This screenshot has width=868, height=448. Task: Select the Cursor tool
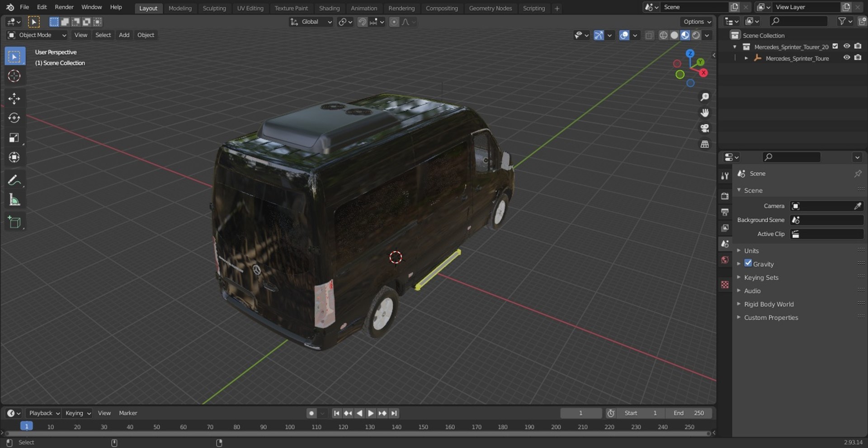(14, 76)
